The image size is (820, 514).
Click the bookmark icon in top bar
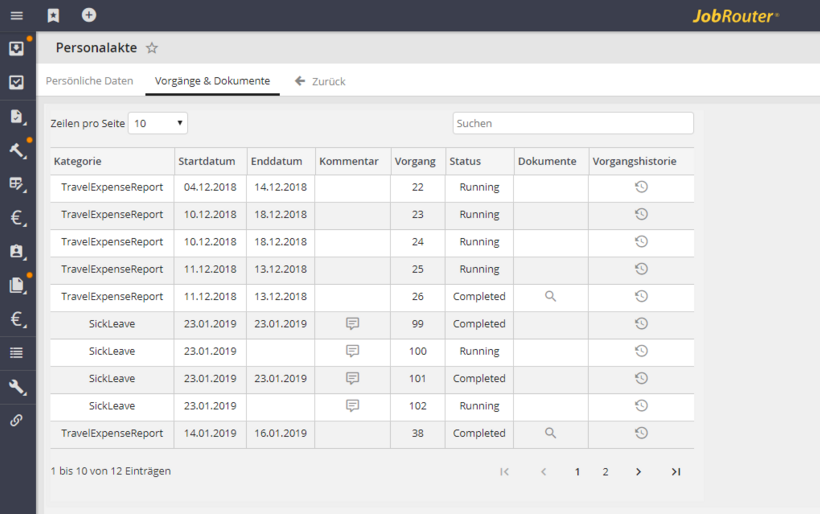pos(53,16)
